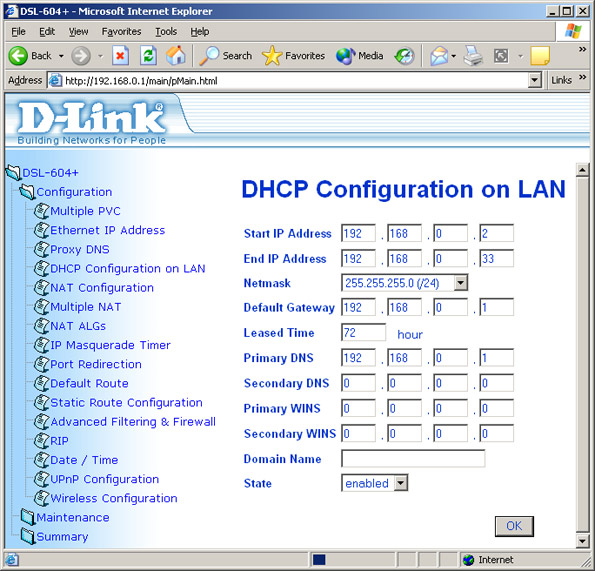Click the page scrollbar down arrow
The width and height of the screenshot is (595, 571).
(x=582, y=541)
